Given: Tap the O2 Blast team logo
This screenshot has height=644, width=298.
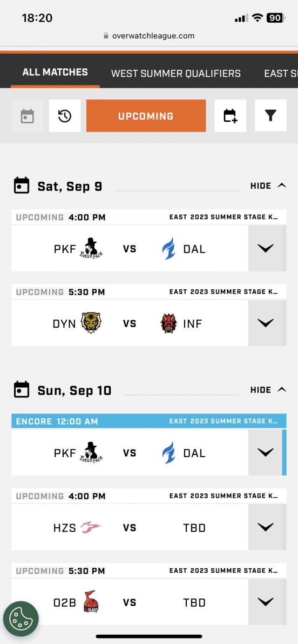Looking at the screenshot, I should [x=91, y=602].
